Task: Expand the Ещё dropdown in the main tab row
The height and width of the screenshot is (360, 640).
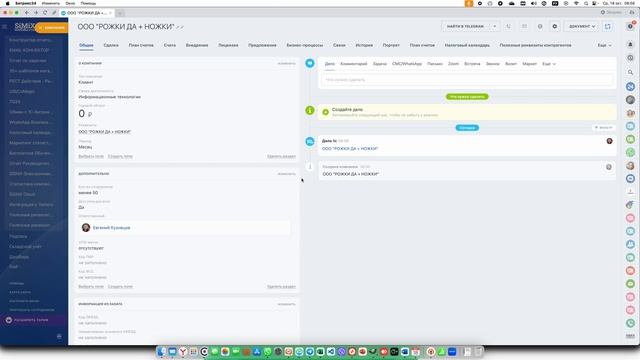Action: pyautogui.click(x=604, y=45)
